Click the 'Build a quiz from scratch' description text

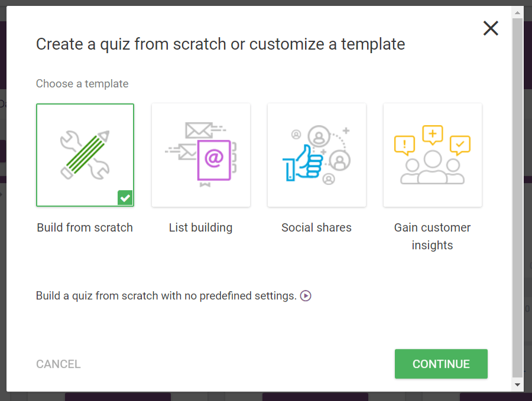pyautogui.click(x=166, y=296)
